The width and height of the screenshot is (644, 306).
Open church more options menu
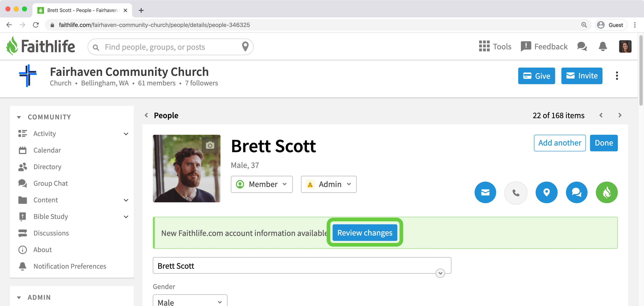click(617, 76)
